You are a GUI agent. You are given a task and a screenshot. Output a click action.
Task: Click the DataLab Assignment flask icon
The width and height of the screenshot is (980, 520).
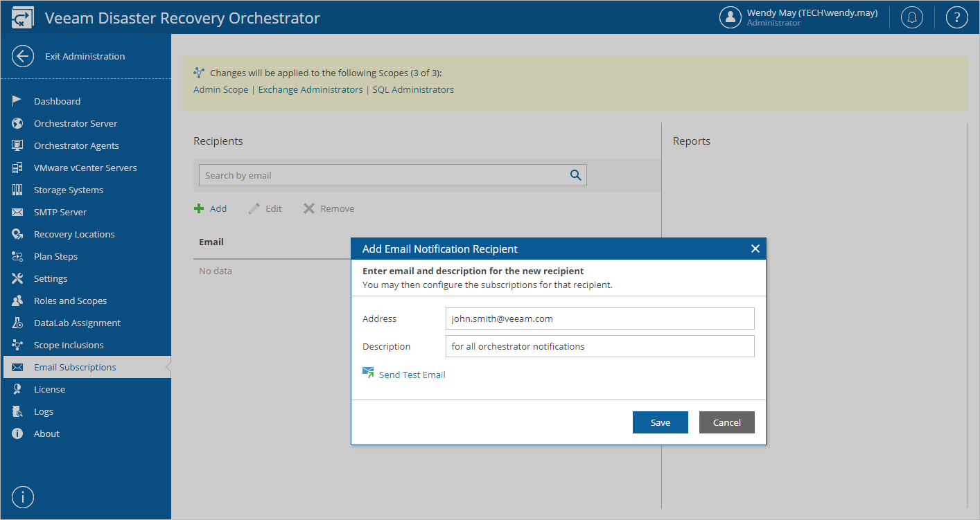(x=18, y=323)
